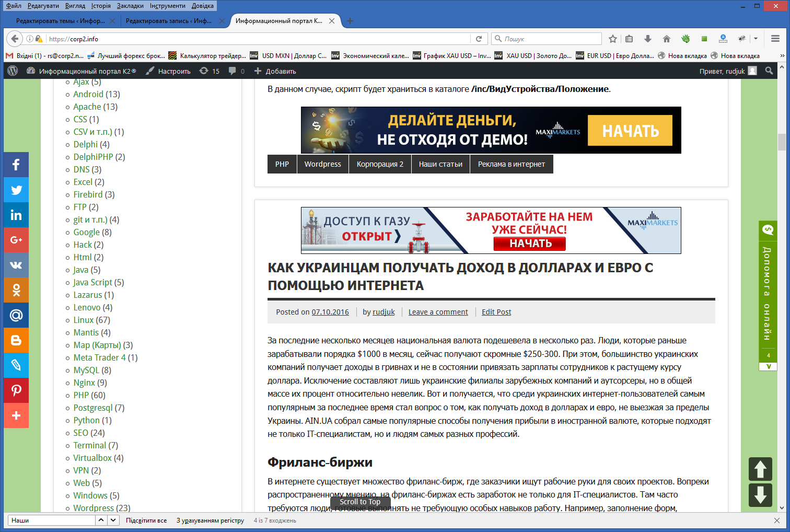Open article title 'Как украинцам получать доход'
This screenshot has width=790, height=532.
point(460,276)
